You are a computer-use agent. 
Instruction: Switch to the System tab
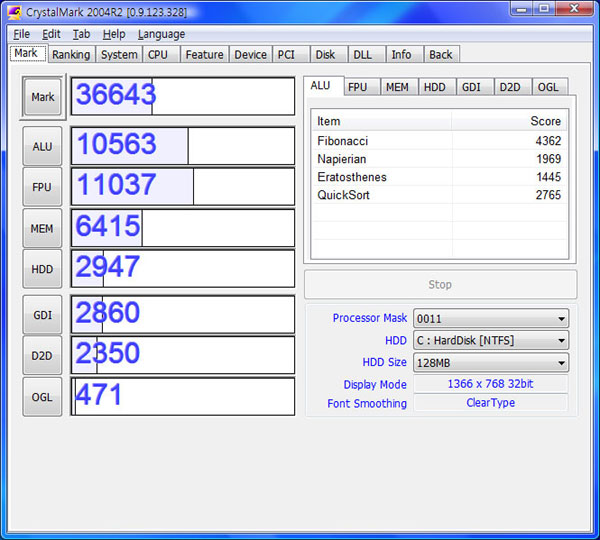click(119, 55)
